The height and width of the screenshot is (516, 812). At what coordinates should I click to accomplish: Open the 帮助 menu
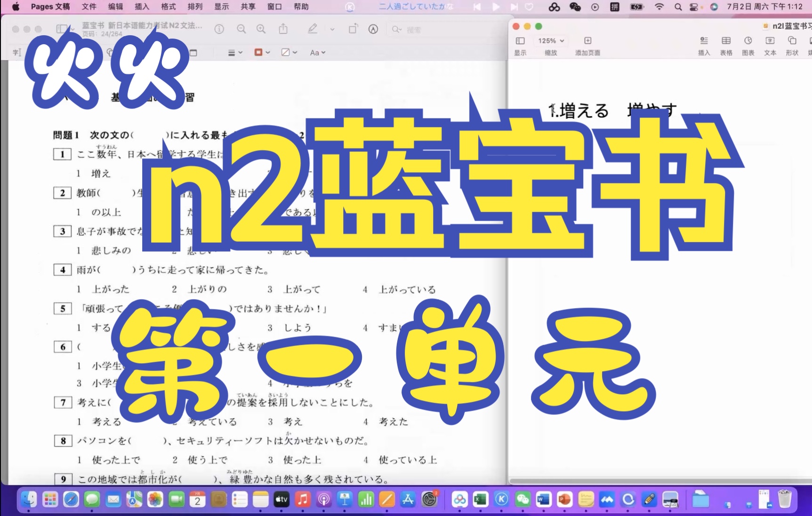click(301, 7)
